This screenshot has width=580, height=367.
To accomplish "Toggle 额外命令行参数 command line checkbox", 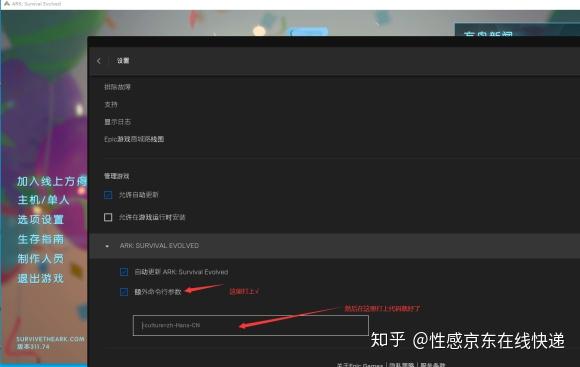I will (124, 292).
